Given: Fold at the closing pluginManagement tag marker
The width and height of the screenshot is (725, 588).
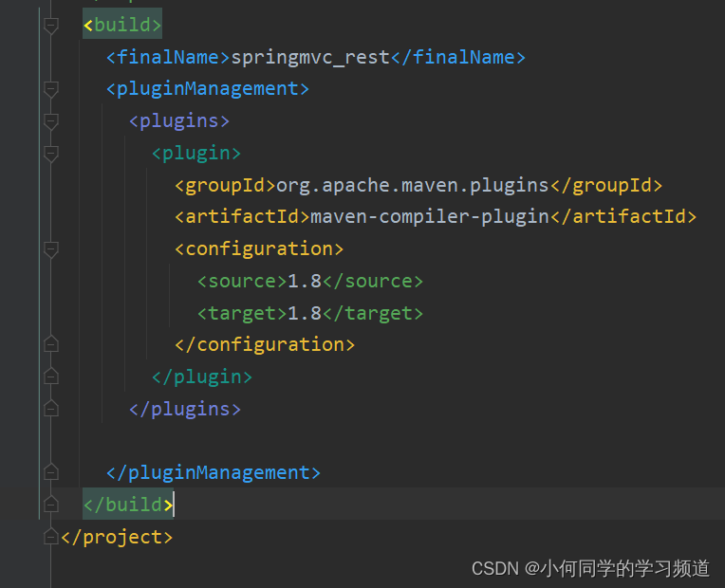Looking at the screenshot, I should 51,472.
